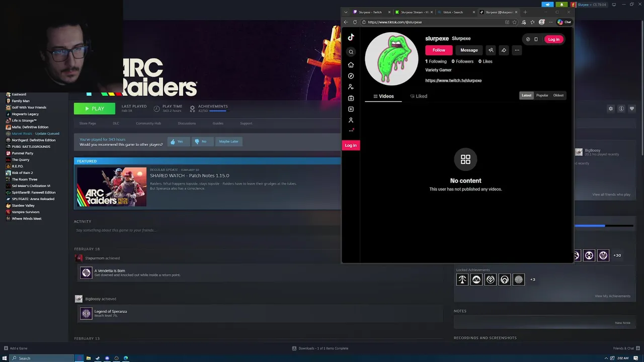Open the Steam game info icon

click(621, 109)
